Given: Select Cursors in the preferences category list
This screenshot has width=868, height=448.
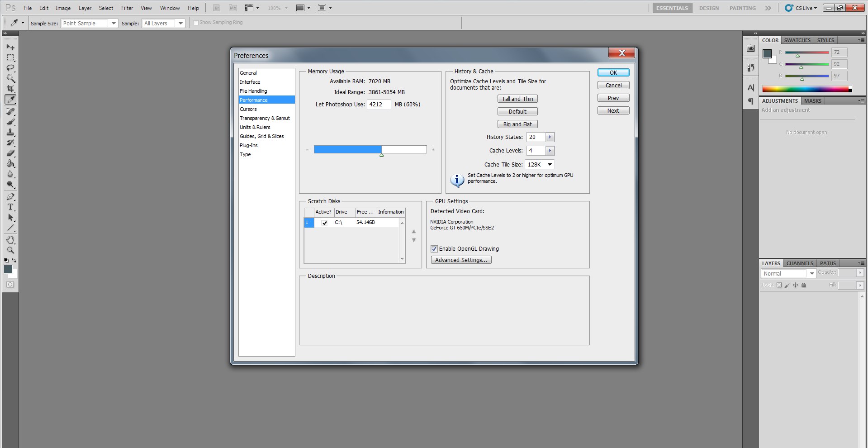Looking at the screenshot, I should point(267,109).
